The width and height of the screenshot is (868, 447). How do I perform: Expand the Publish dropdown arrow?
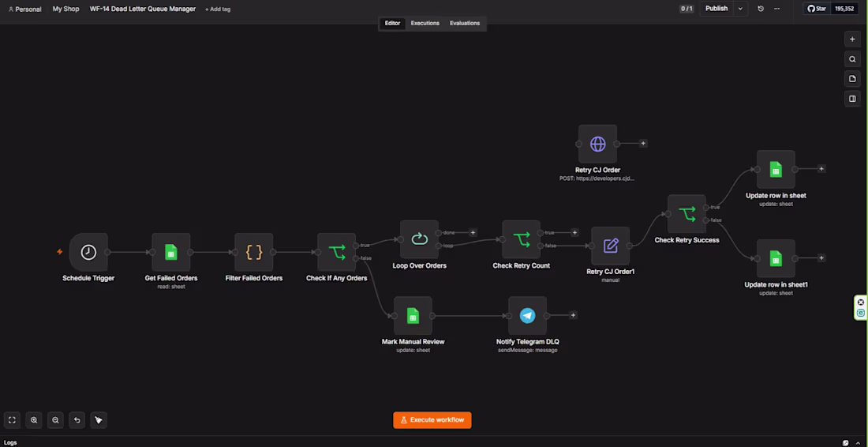click(740, 9)
